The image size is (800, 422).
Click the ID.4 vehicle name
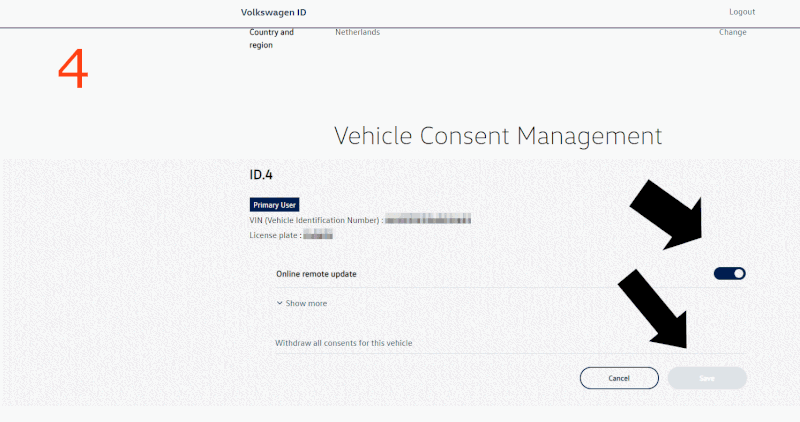[x=261, y=175]
